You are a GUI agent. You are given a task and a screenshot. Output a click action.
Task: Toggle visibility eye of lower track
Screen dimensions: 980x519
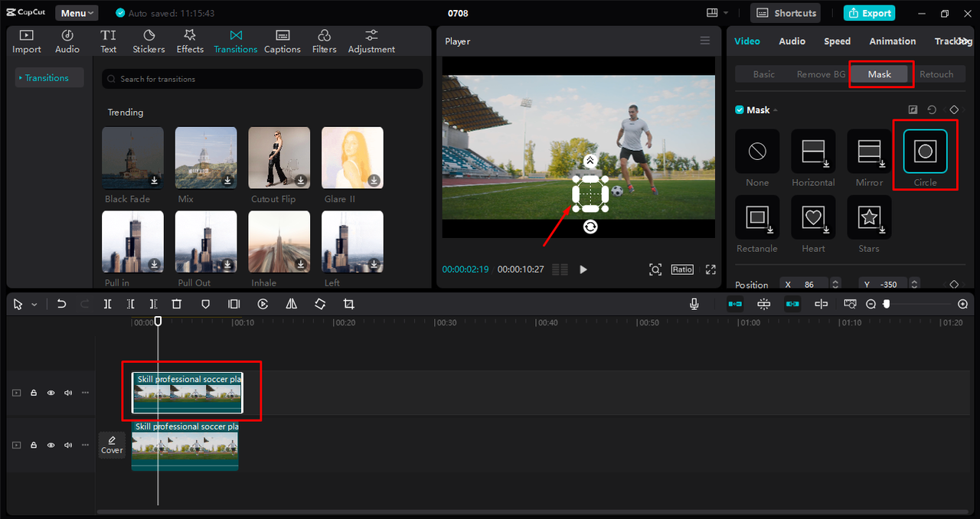[x=51, y=445]
